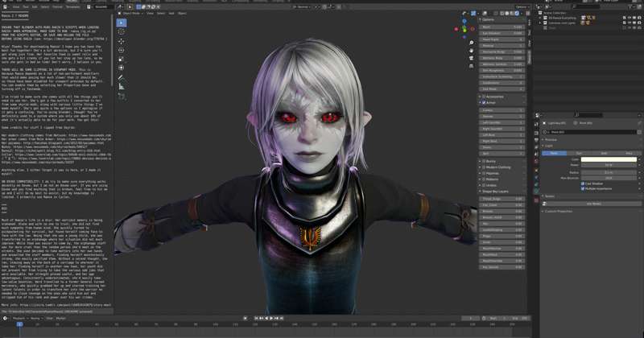Set light type to Area

(x=629, y=153)
